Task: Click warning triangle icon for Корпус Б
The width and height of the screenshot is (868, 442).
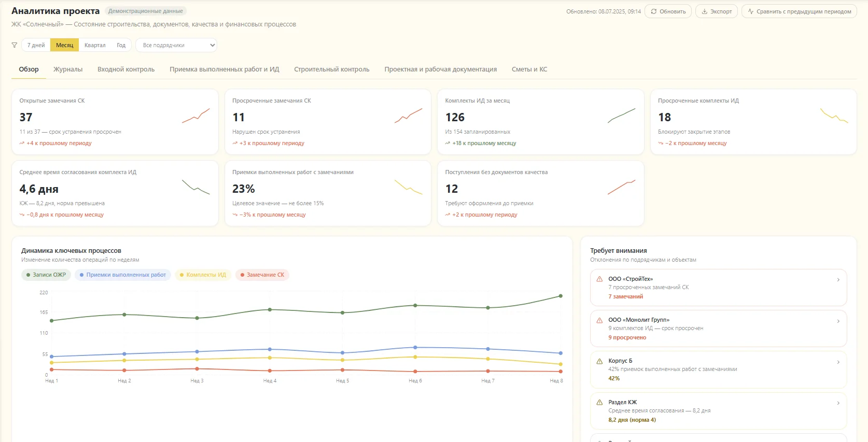Action: [x=599, y=361]
